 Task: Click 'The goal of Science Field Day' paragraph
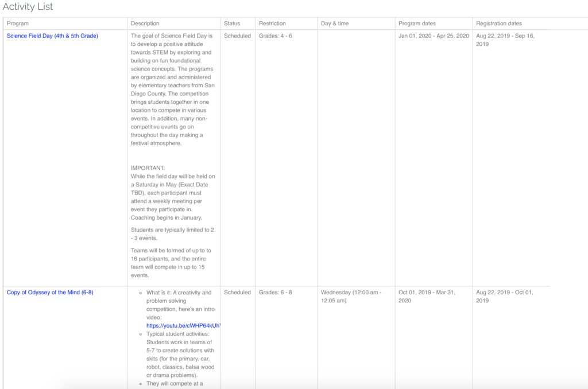[x=172, y=90]
